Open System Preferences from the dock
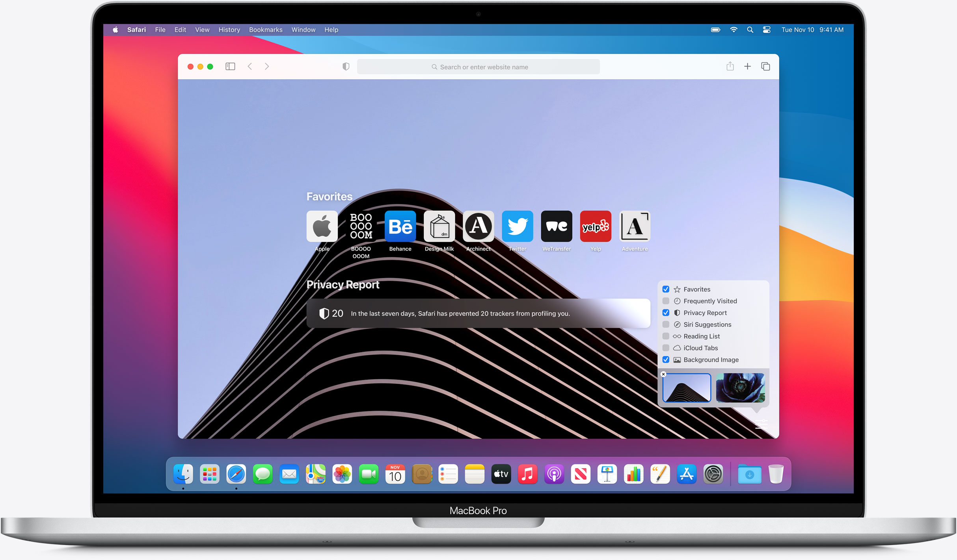Image resolution: width=957 pixels, height=560 pixels. [713, 475]
